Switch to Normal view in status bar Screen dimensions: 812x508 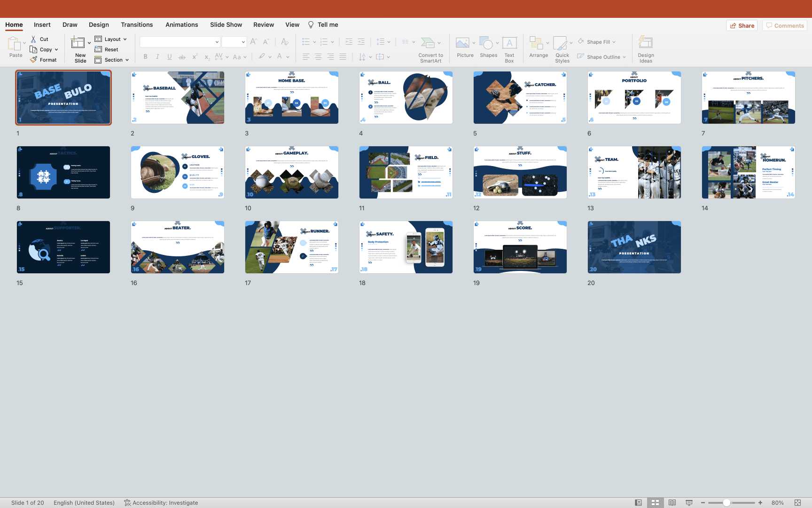click(638, 503)
